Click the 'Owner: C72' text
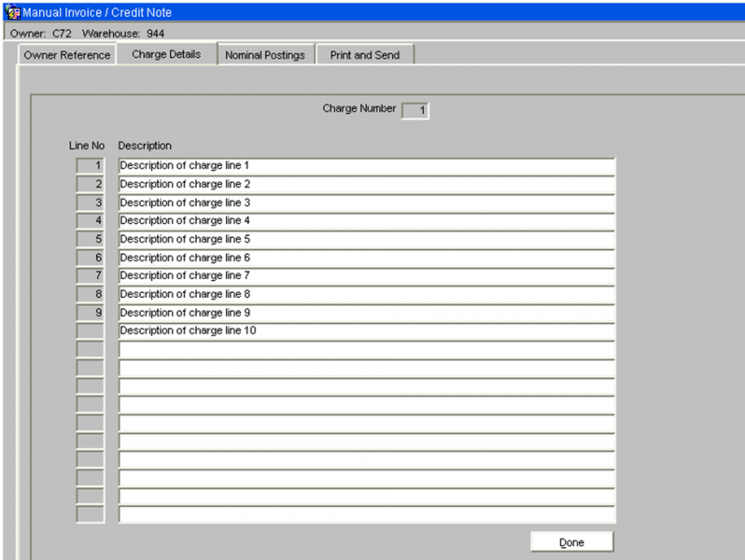 40,34
